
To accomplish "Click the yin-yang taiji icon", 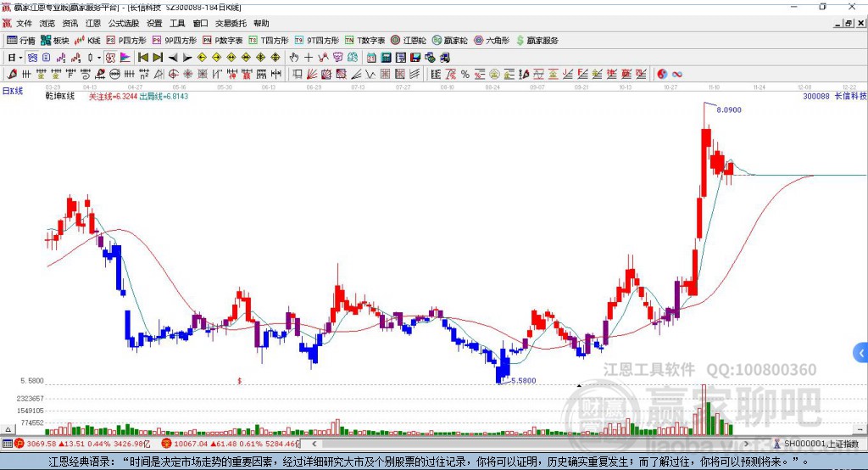I will click(x=662, y=74).
